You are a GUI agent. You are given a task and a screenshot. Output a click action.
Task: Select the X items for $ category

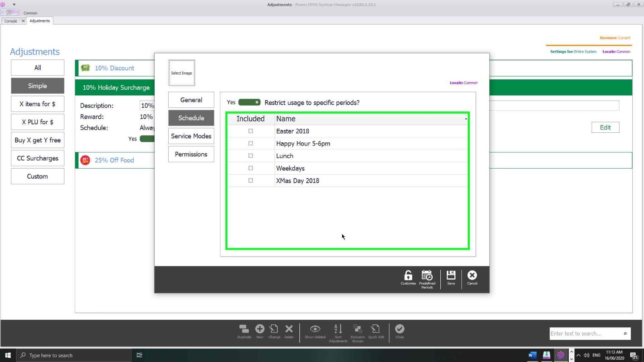click(37, 104)
